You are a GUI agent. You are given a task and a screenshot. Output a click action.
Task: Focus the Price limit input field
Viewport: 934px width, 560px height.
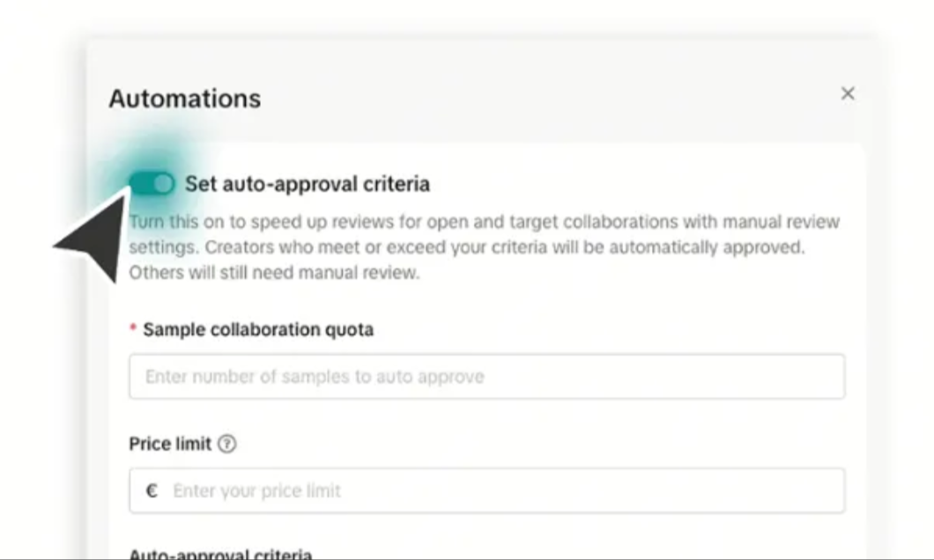(502, 491)
